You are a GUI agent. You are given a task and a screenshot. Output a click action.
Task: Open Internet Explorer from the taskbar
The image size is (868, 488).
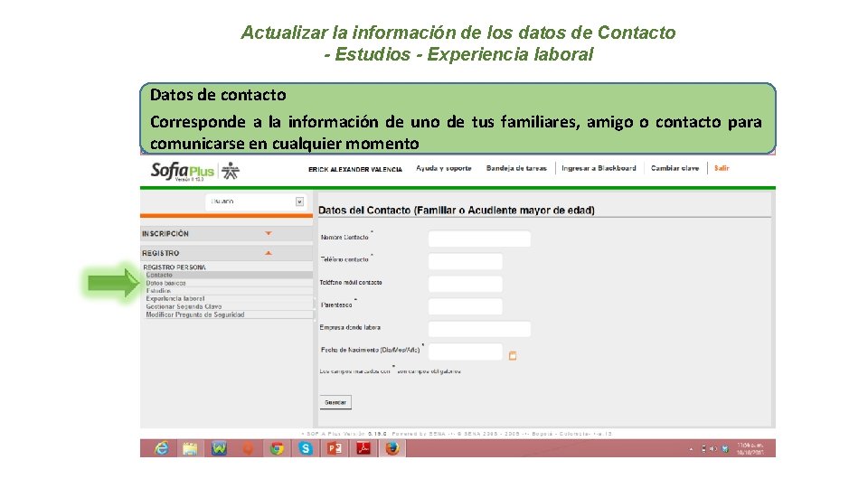click(x=161, y=448)
